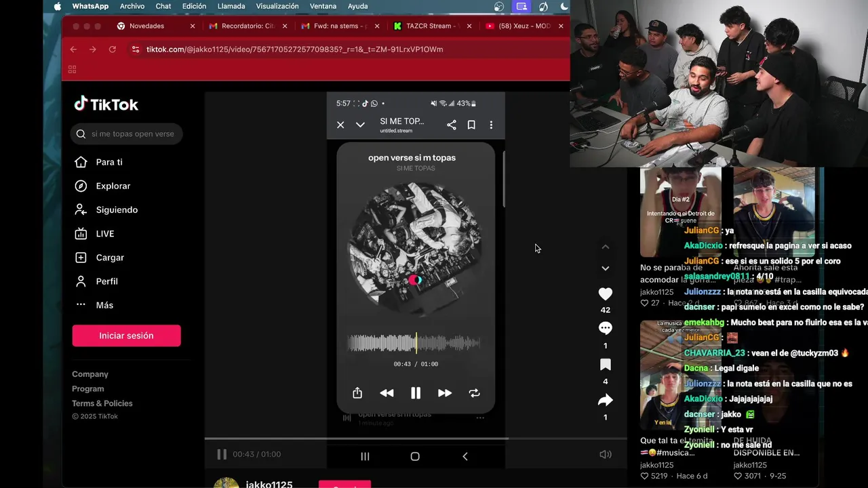Share the video with arrow icon
This screenshot has height=488, width=868.
[x=606, y=401]
